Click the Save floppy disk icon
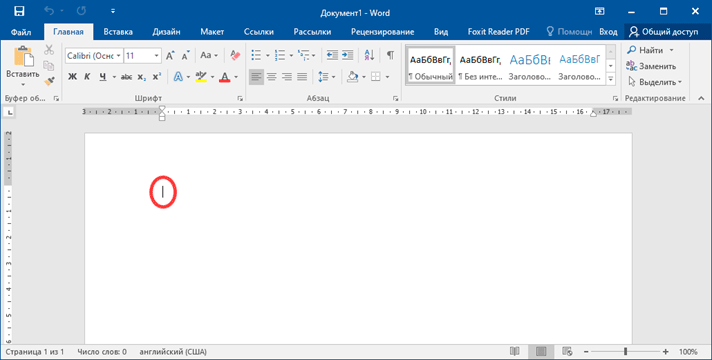 point(19,11)
